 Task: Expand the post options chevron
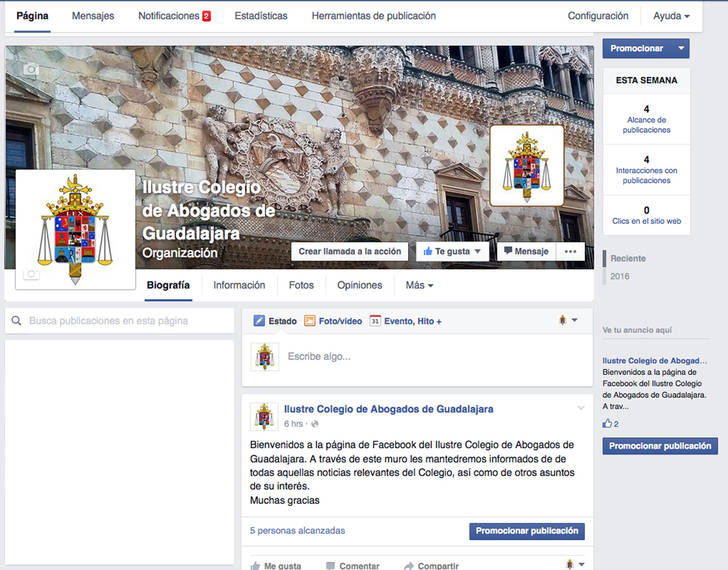(x=580, y=408)
